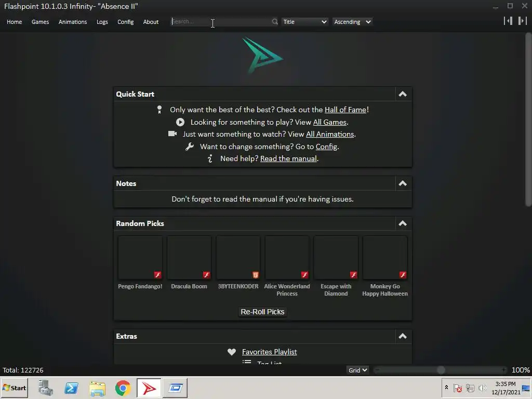Open the Title sort-by dropdown
This screenshot has height=399, width=532.
[304, 22]
